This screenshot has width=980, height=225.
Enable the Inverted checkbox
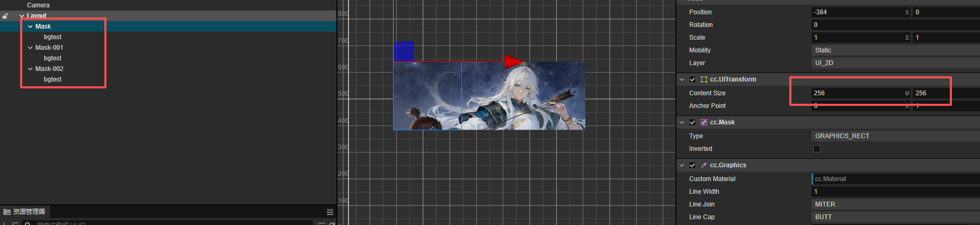tap(817, 149)
